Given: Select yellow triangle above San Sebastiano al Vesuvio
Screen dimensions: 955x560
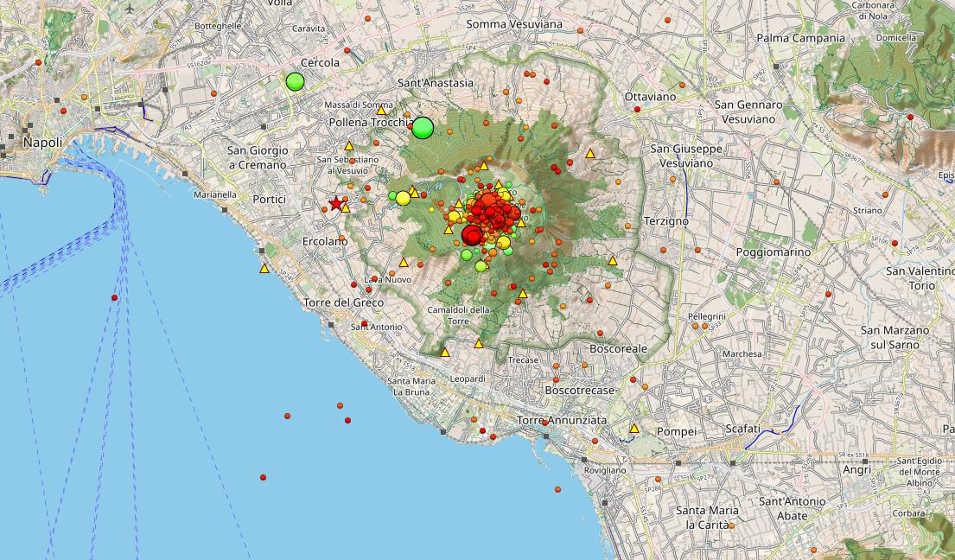Looking at the screenshot, I should [x=350, y=146].
